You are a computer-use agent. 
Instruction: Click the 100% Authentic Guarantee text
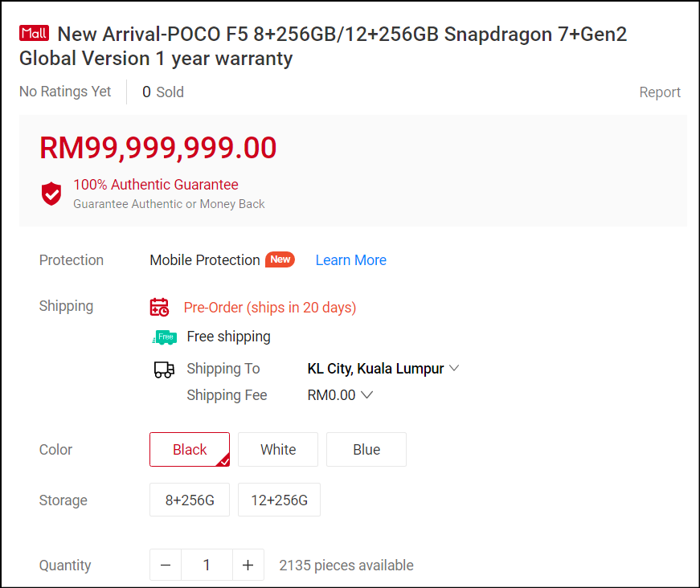pyautogui.click(x=156, y=184)
